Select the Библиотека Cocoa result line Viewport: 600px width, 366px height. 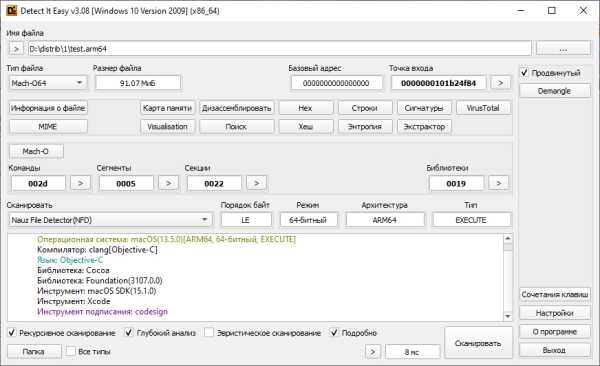pos(73,270)
